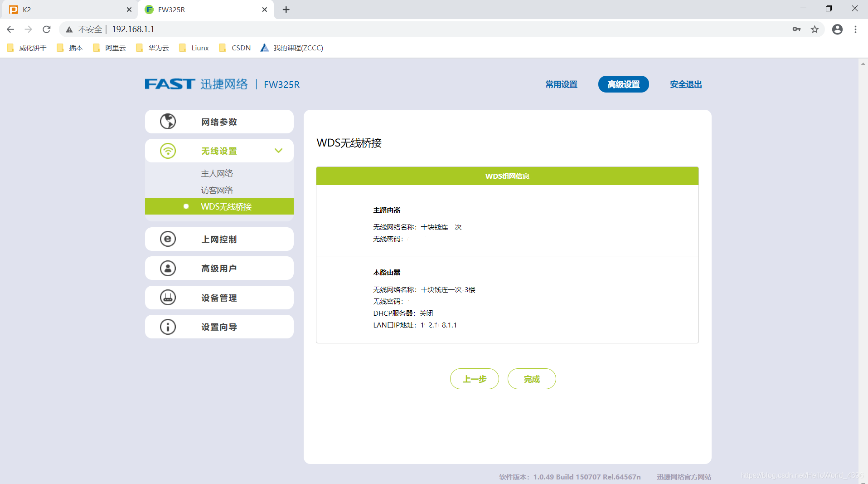
Task: Select the 网络参数 globe icon
Action: pos(168,121)
